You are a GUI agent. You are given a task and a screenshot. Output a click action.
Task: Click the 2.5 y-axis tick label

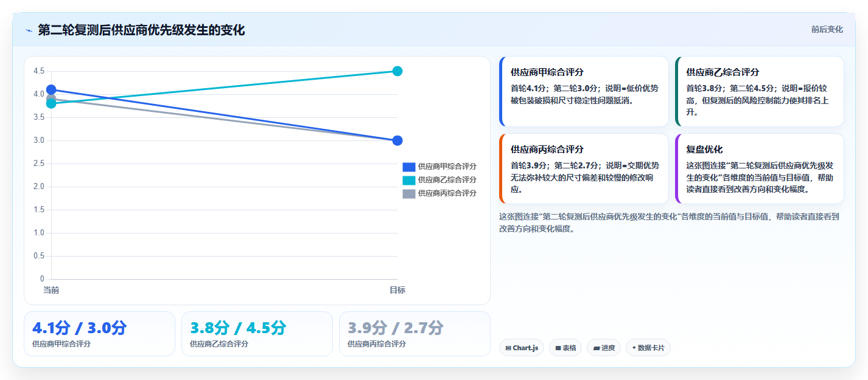pyautogui.click(x=39, y=164)
